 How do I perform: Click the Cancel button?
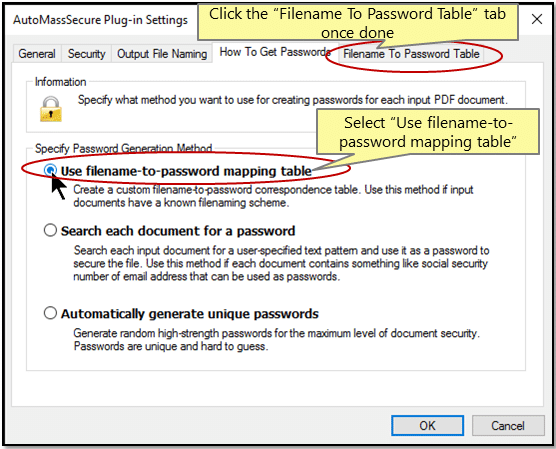click(508, 425)
